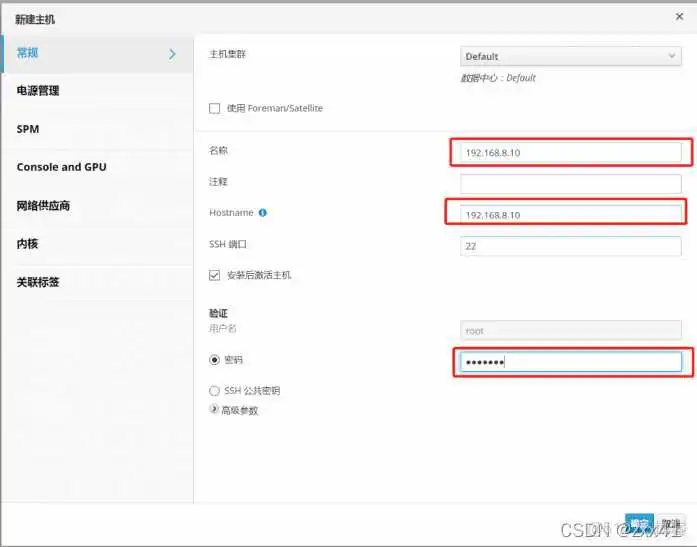Select SSH 公共密钥 radio option
Image resolution: width=697 pixels, height=547 pixels.
coord(214,391)
